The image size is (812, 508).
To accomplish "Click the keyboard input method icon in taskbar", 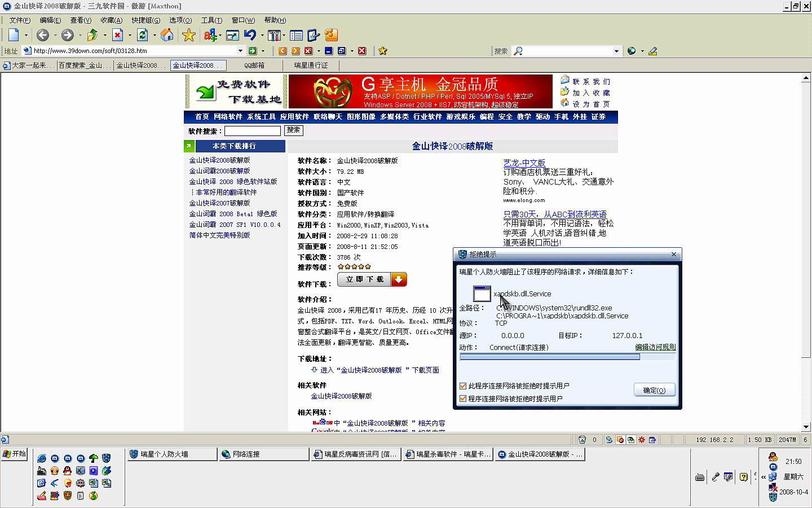I will 700,478.
